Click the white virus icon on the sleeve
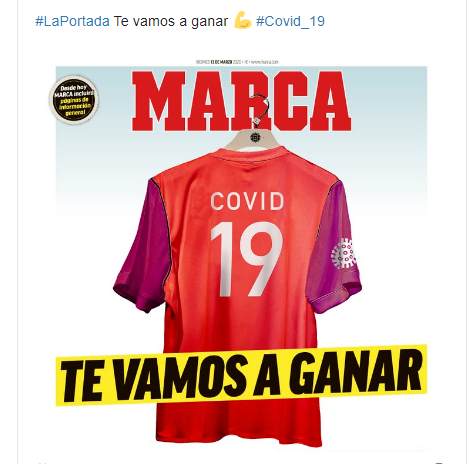Screen dimensions: 472x464 343,253
